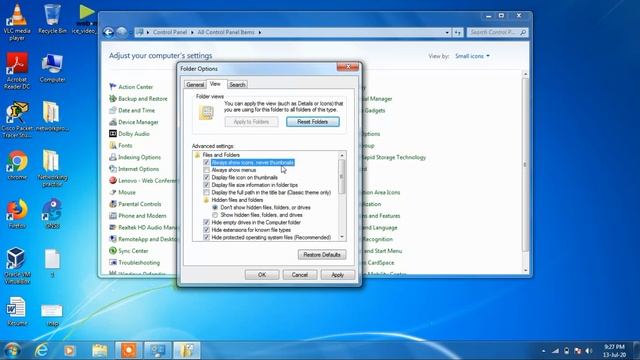640x360 pixels.
Task: Launch Windows Media Player from taskbar
Action: 70,350
